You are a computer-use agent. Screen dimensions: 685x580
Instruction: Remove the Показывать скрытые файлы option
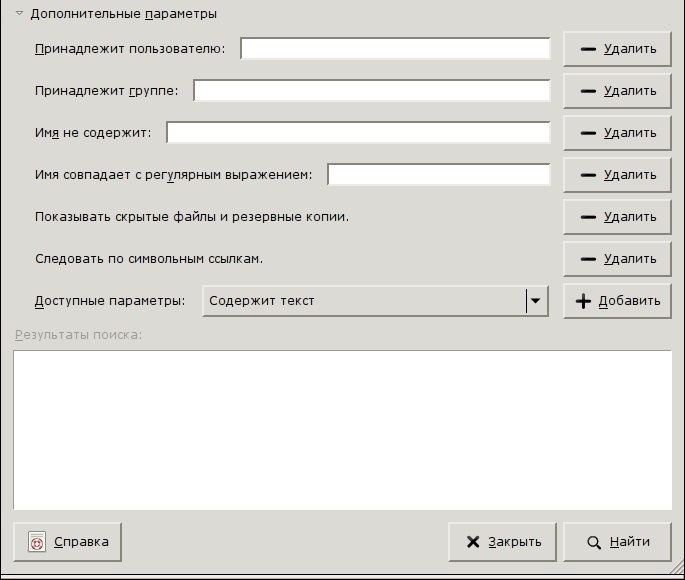click(x=617, y=217)
